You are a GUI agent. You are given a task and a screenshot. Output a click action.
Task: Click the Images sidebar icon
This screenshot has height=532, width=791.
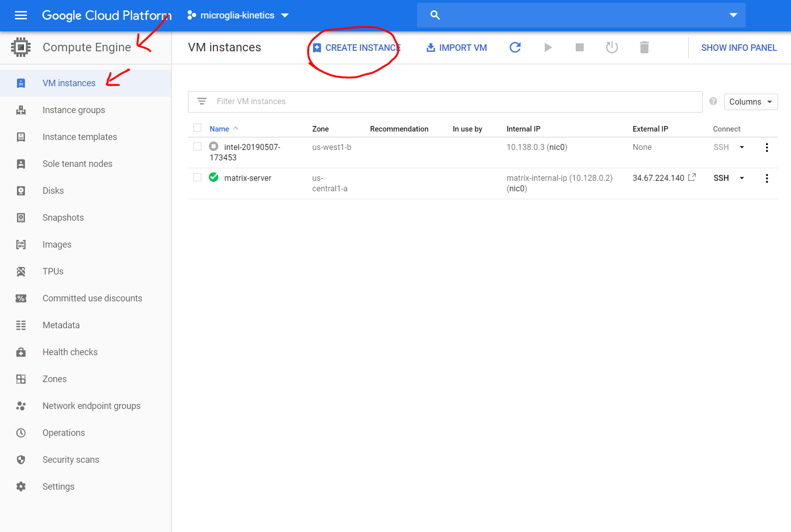click(x=21, y=245)
